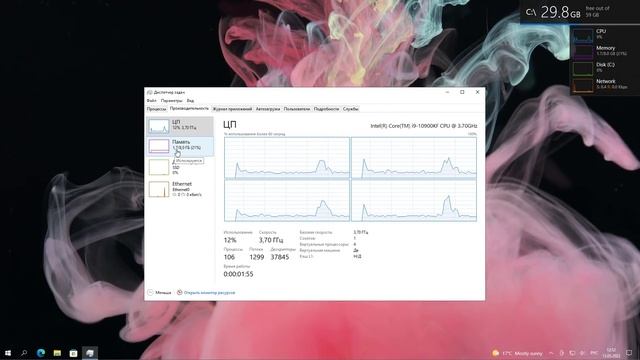Click the Memory gadget on desktop
The image size is (640, 360).
pyautogui.click(x=605, y=51)
